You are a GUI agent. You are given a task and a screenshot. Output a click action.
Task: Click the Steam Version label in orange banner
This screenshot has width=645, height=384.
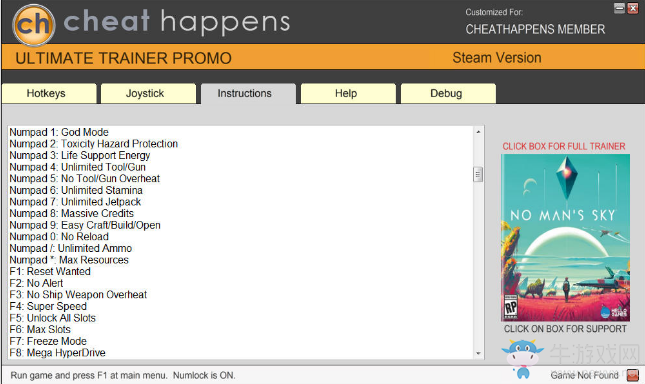pos(497,58)
